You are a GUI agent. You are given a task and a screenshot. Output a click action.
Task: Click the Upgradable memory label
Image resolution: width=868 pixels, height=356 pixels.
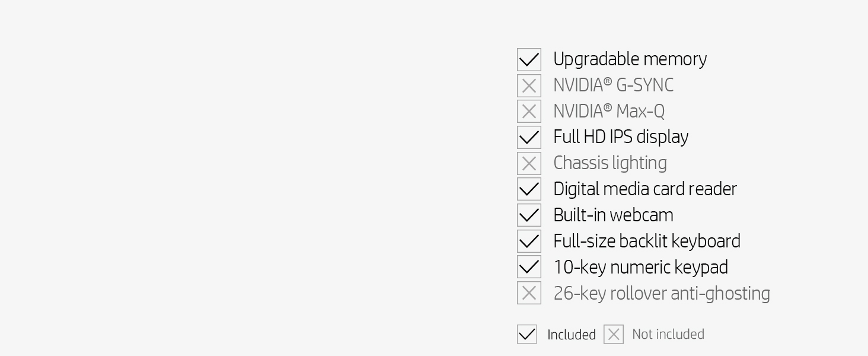[630, 59]
